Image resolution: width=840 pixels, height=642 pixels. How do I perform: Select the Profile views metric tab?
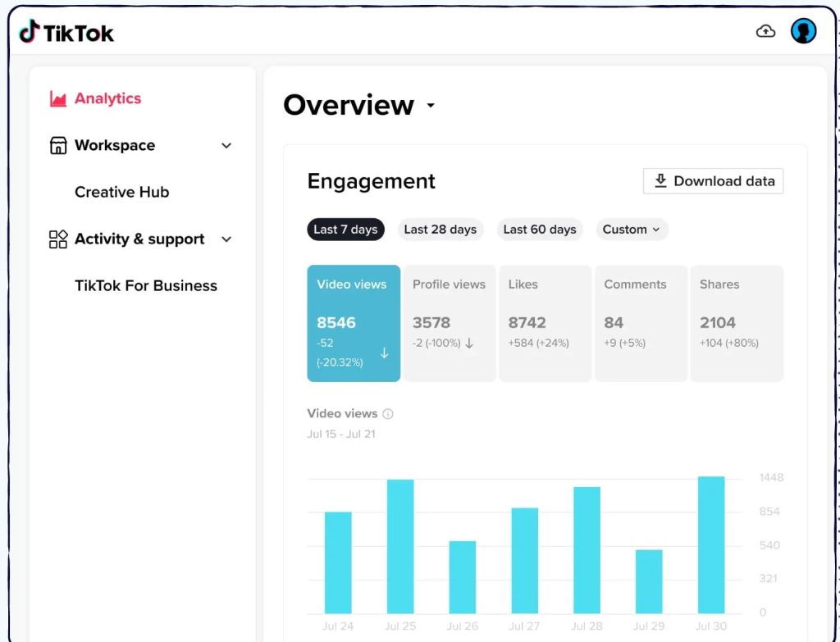450,323
